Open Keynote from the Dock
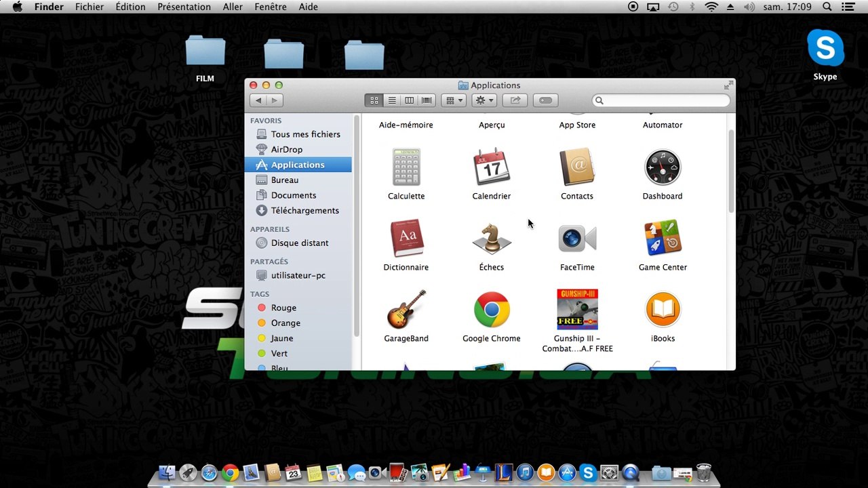The height and width of the screenshot is (488, 868). pos(483,473)
